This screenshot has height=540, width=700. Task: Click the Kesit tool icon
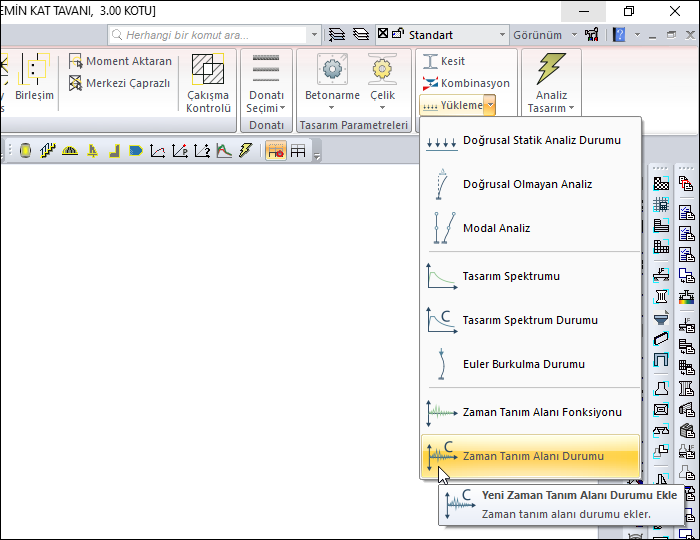coord(431,61)
